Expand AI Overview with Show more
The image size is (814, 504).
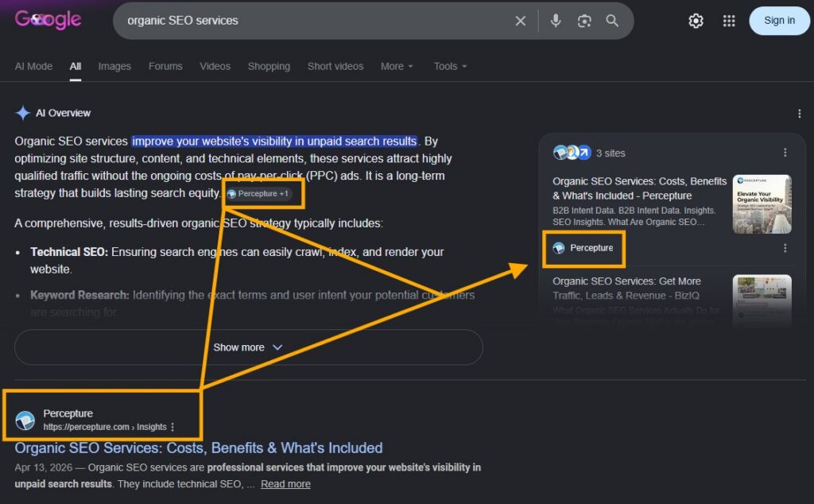249,347
